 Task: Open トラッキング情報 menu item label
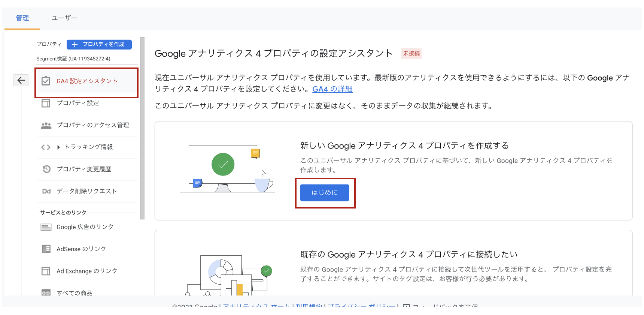pos(89,147)
